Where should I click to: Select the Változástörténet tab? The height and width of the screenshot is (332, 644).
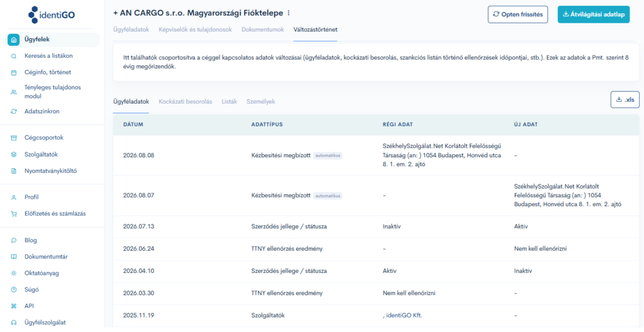[x=316, y=30]
